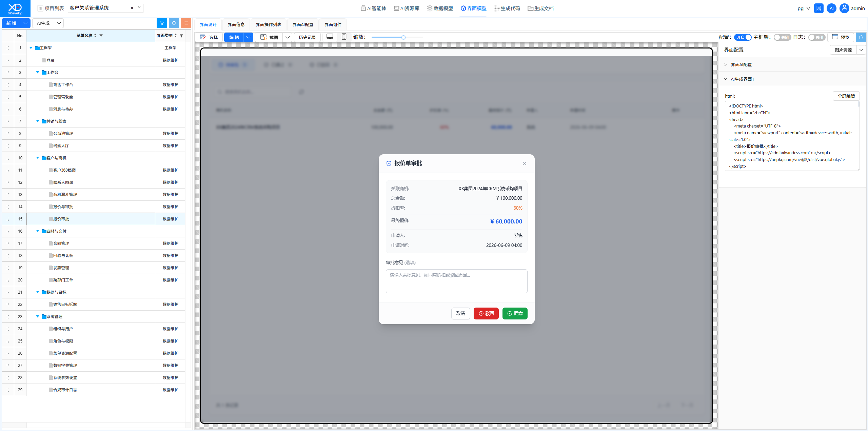Turn on the 日志 toggle
The image size is (868, 431).
[x=816, y=37]
